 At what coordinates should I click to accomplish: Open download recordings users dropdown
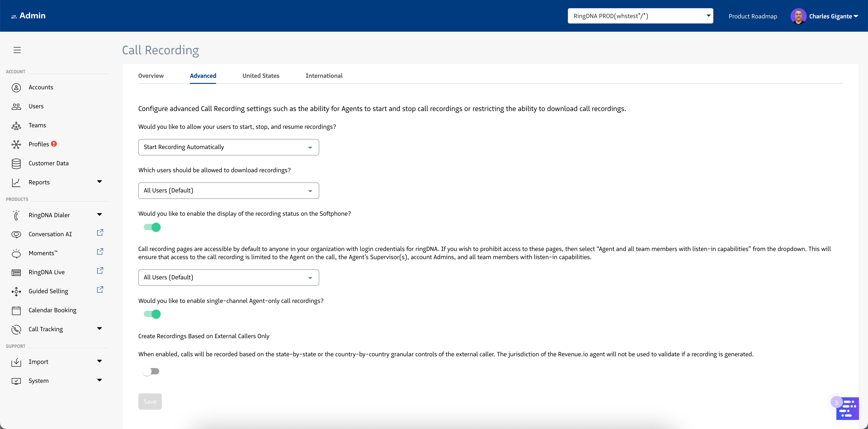[228, 191]
